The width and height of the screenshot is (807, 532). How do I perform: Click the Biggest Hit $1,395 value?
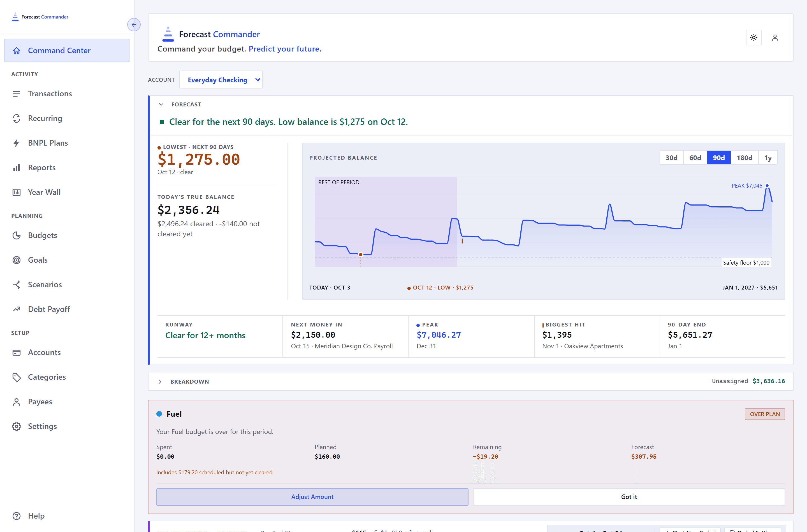pos(557,335)
